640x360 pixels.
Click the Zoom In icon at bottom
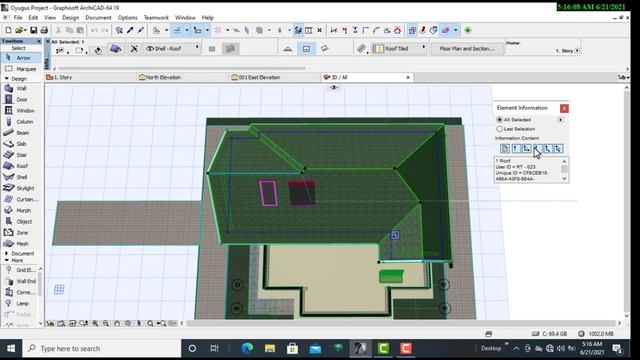click(x=95, y=323)
